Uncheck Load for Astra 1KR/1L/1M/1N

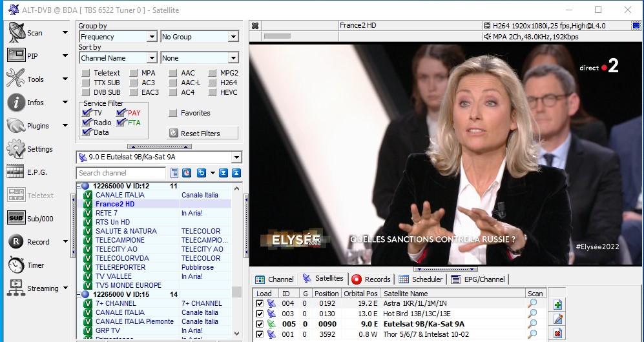click(260, 303)
